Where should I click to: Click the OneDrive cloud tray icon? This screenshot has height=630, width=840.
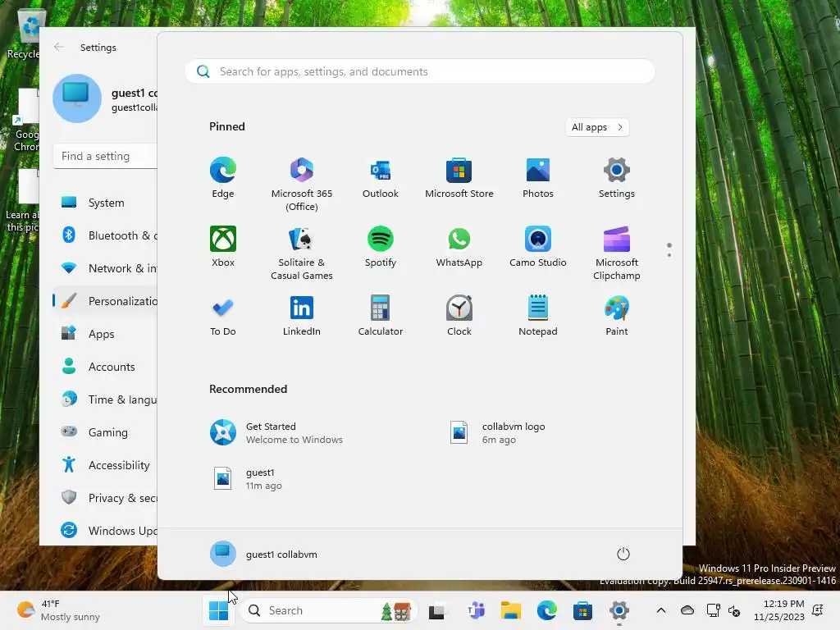pyautogui.click(x=687, y=610)
